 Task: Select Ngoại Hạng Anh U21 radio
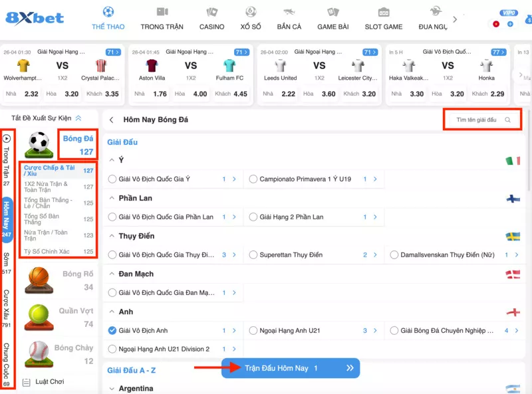[253, 330]
